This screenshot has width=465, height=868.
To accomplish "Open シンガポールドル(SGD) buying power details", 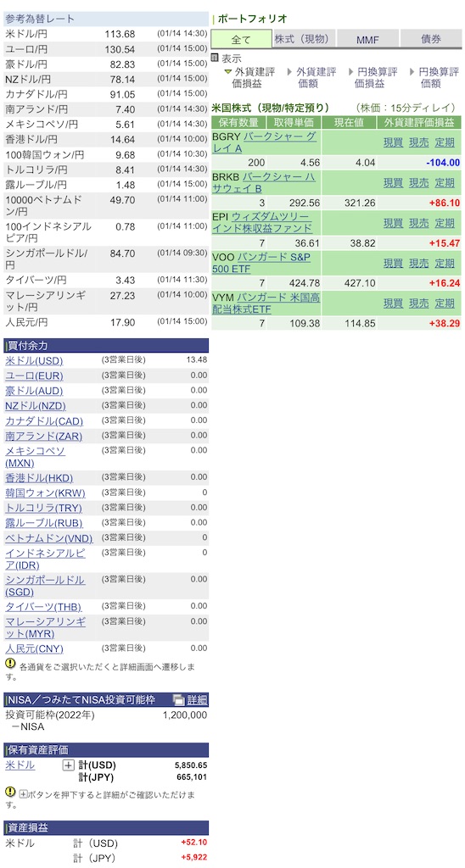I will click(x=45, y=586).
